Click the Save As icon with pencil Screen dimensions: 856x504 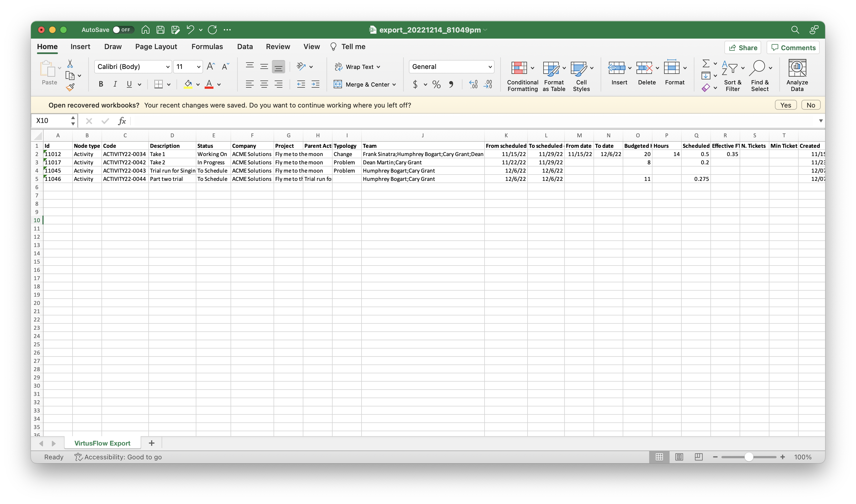click(176, 30)
